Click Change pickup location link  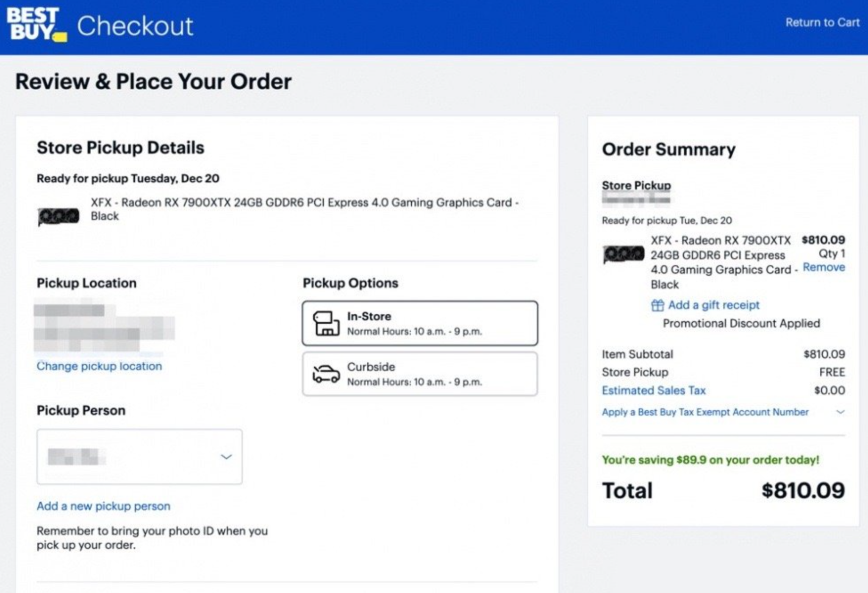coord(99,366)
